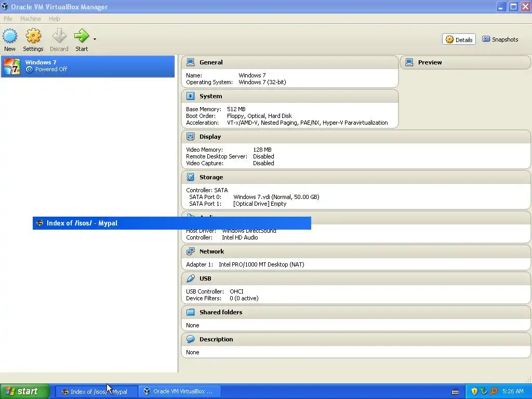The width and height of the screenshot is (532, 399).
Task: Open General settings via its header link
Action: tap(211, 62)
